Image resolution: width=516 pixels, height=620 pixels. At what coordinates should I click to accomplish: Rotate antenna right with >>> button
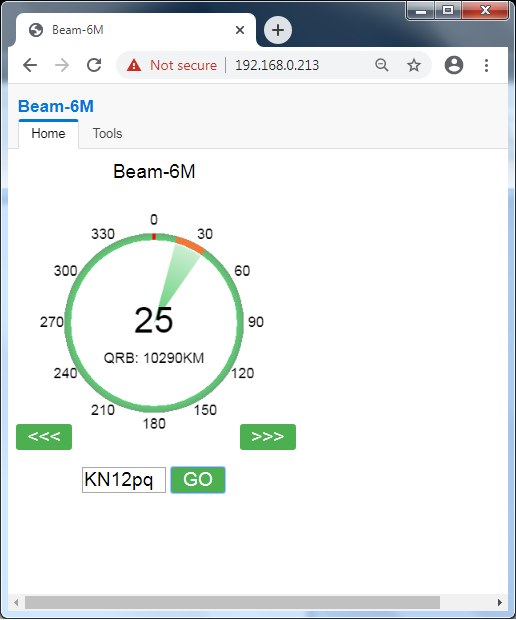[x=268, y=437]
